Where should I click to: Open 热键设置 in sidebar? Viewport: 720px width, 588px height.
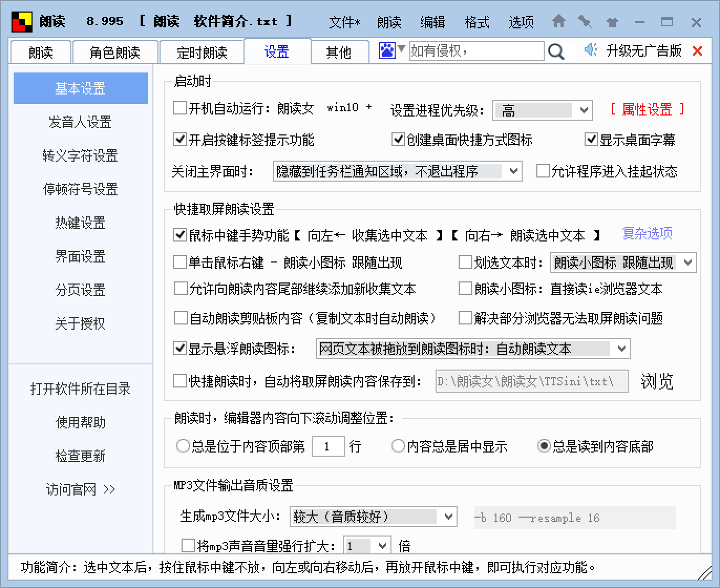[80, 223]
